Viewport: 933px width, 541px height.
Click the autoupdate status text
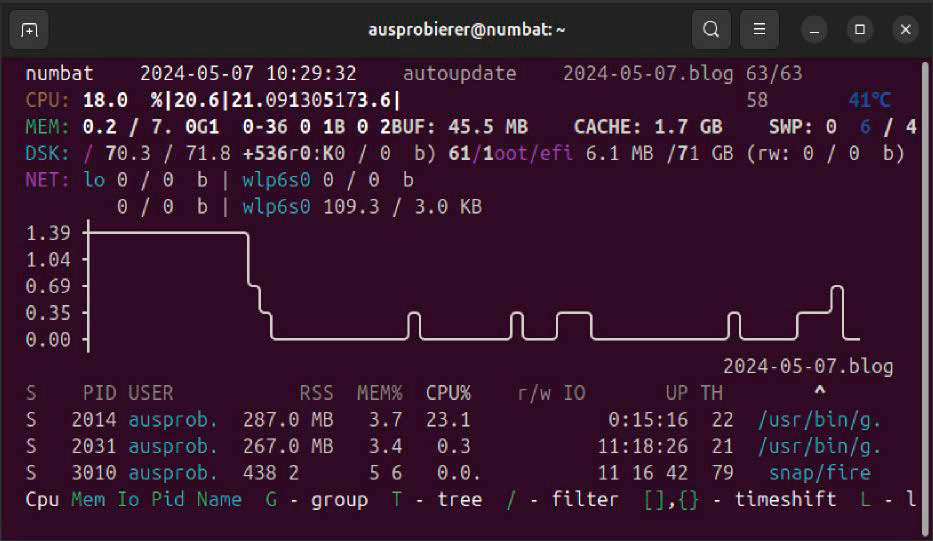tap(459, 73)
